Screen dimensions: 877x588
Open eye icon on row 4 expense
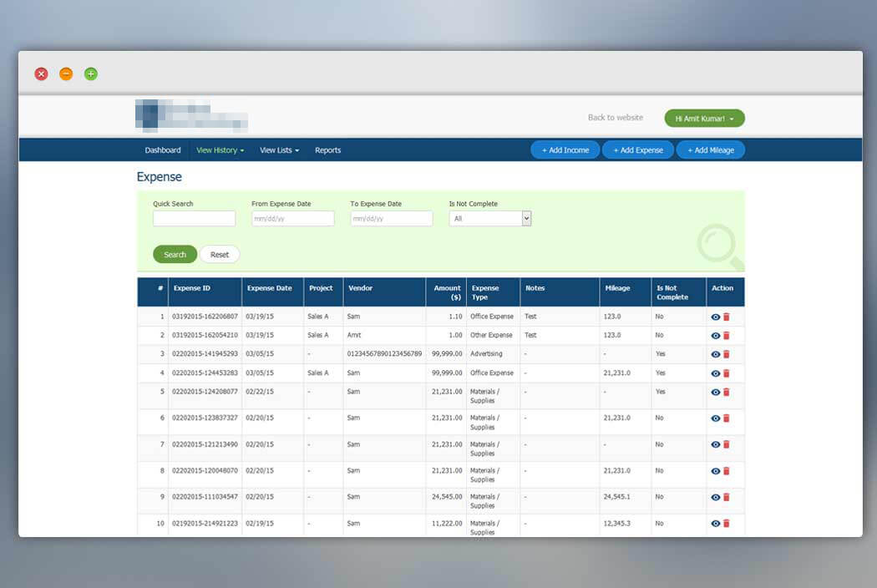(x=715, y=373)
